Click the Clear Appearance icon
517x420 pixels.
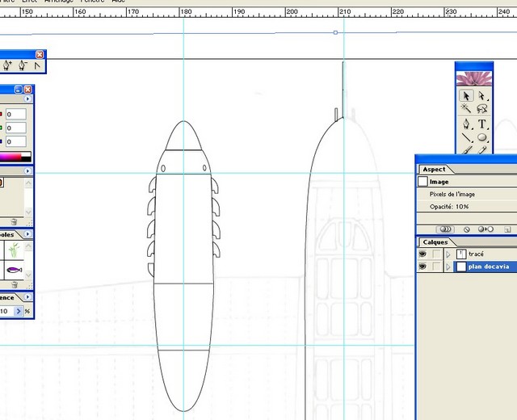click(x=467, y=229)
